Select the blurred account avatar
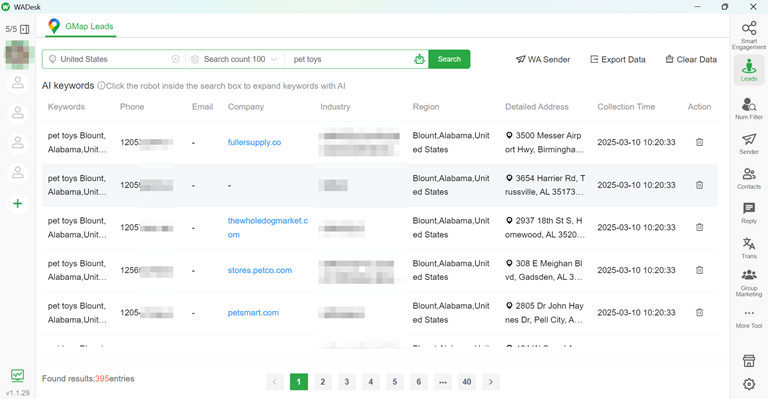Image resolution: width=768 pixels, height=399 pixels. 18,54
